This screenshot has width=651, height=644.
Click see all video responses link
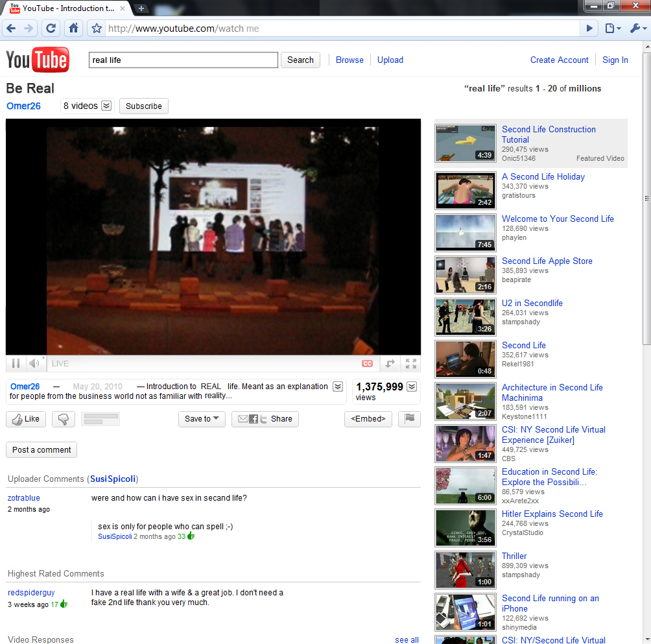coord(407,640)
